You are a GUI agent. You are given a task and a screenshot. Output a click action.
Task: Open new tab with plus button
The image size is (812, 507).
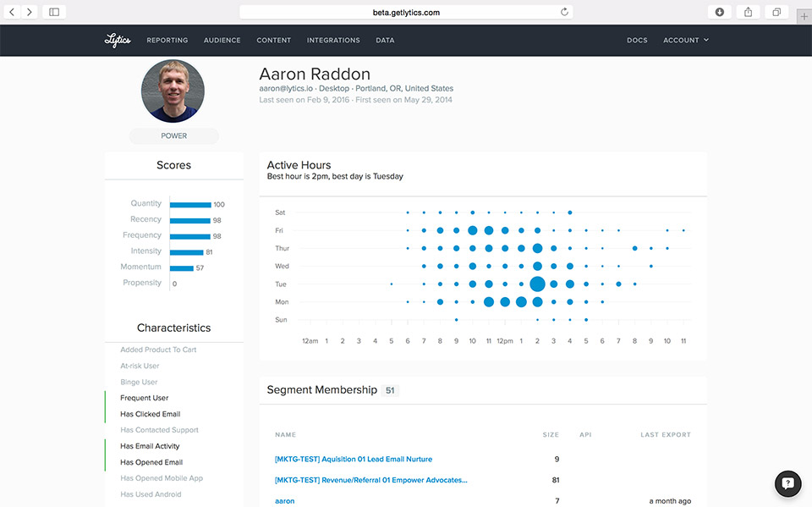tap(804, 16)
